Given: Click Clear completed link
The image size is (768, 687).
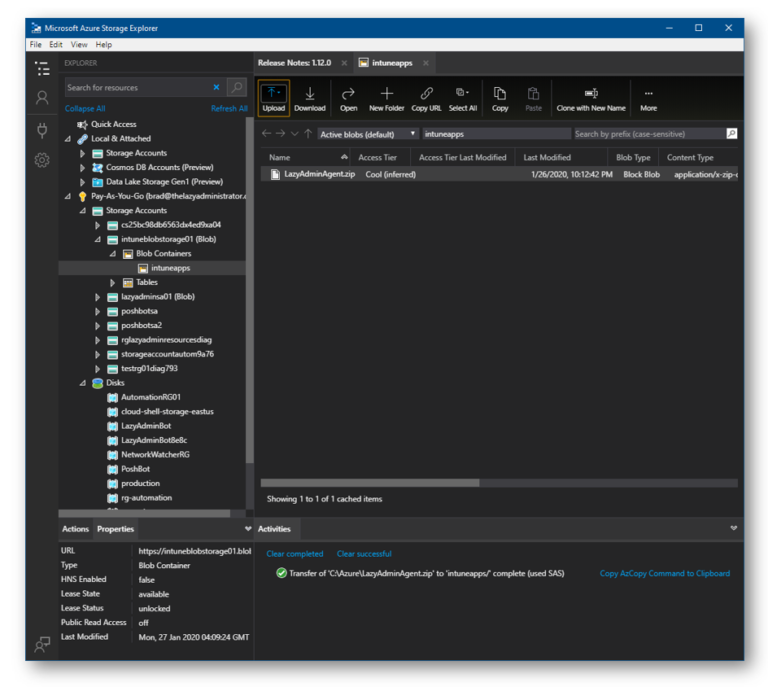Looking at the screenshot, I should tap(294, 554).
